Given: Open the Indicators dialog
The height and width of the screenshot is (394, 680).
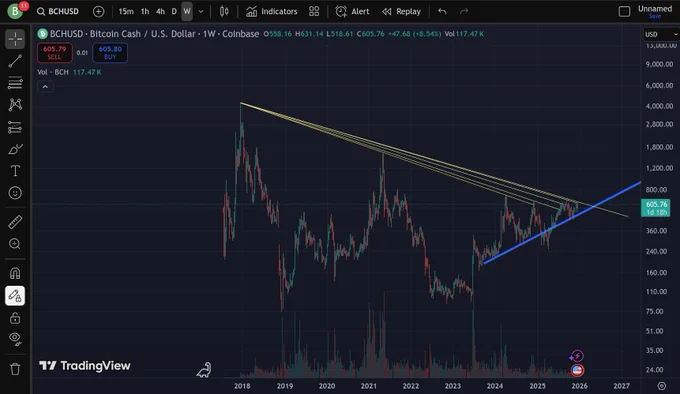Looking at the screenshot, I should pyautogui.click(x=272, y=12).
